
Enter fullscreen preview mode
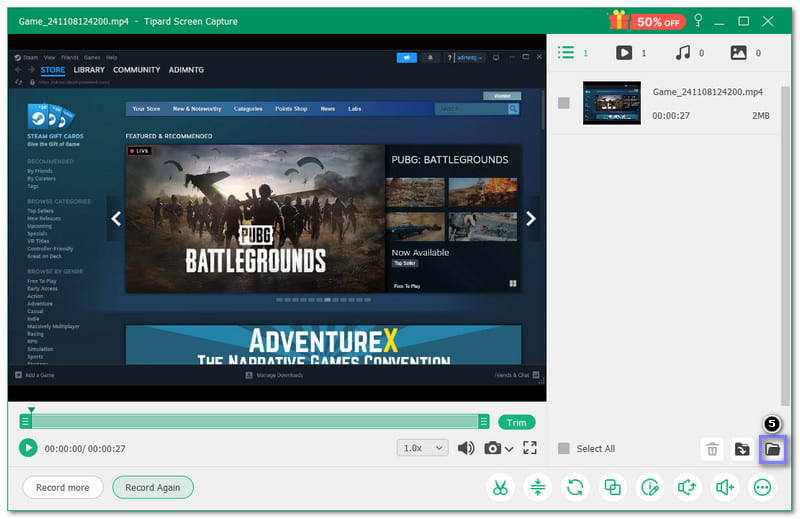(530, 448)
